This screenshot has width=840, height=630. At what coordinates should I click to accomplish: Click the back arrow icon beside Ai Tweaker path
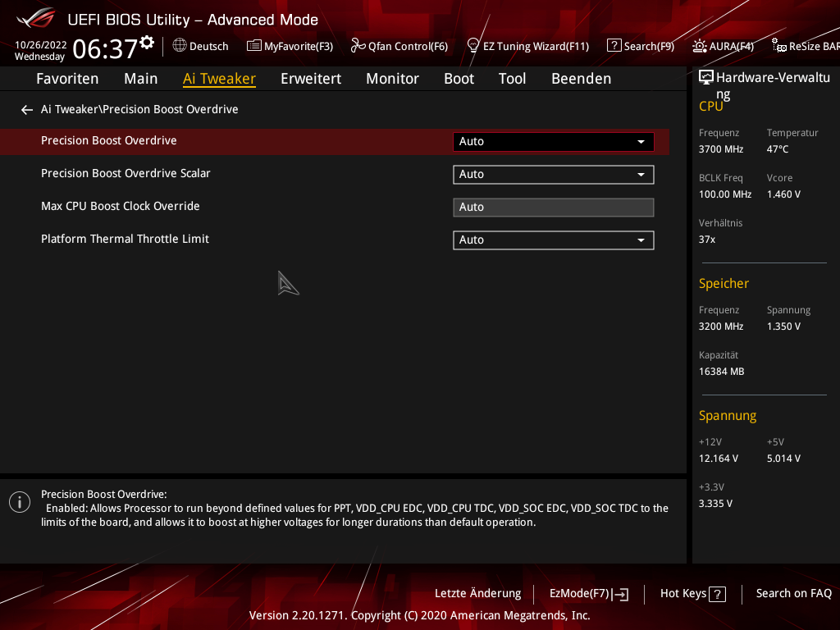coord(27,110)
